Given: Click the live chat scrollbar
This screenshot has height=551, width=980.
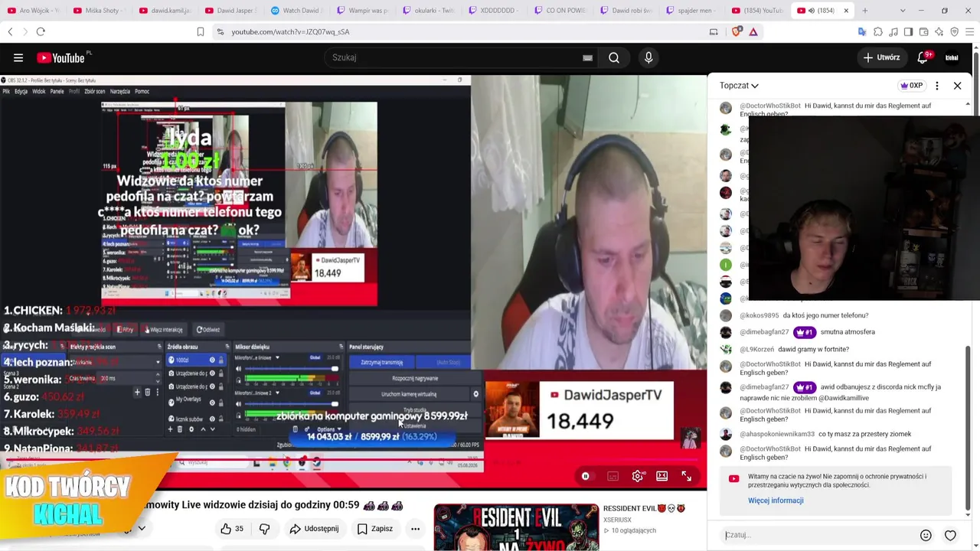Looking at the screenshot, I should 968,427.
